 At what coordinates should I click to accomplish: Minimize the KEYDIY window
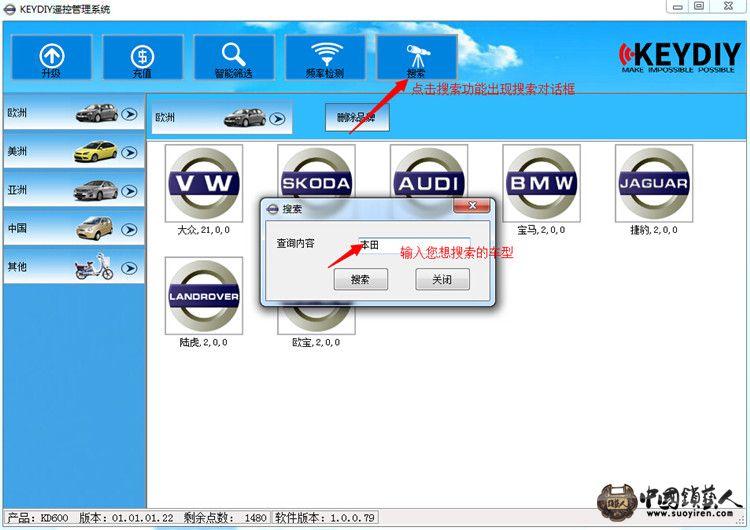click(x=678, y=6)
